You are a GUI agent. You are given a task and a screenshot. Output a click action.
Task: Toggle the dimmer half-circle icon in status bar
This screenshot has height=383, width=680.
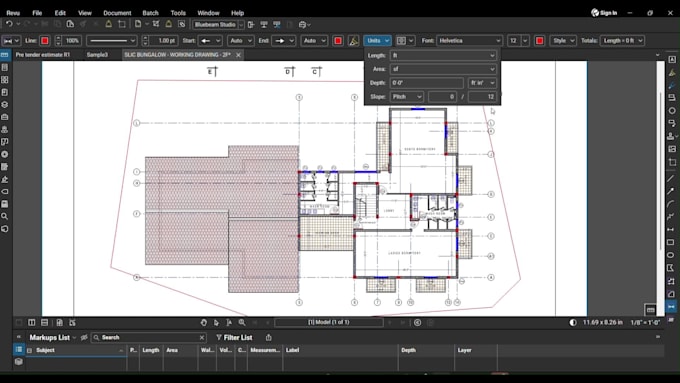click(x=573, y=322)
